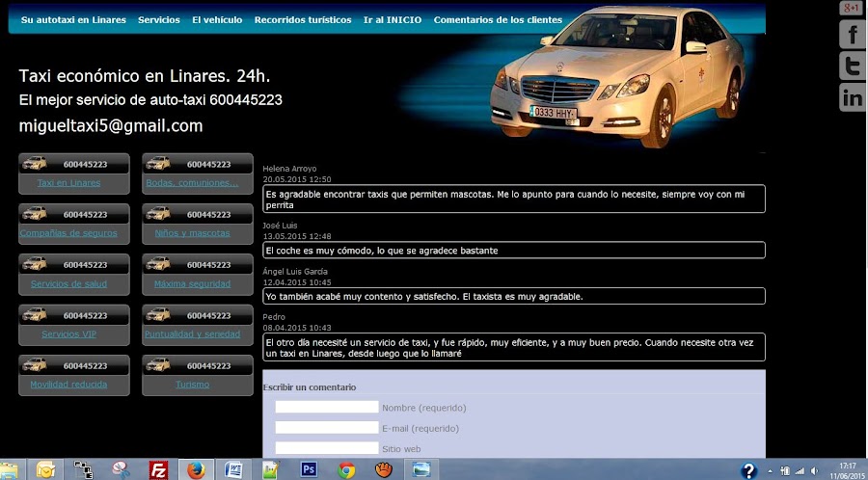Open the Servicios menu item
Viewport: 868px width, 480px height.
coord(159,20)
